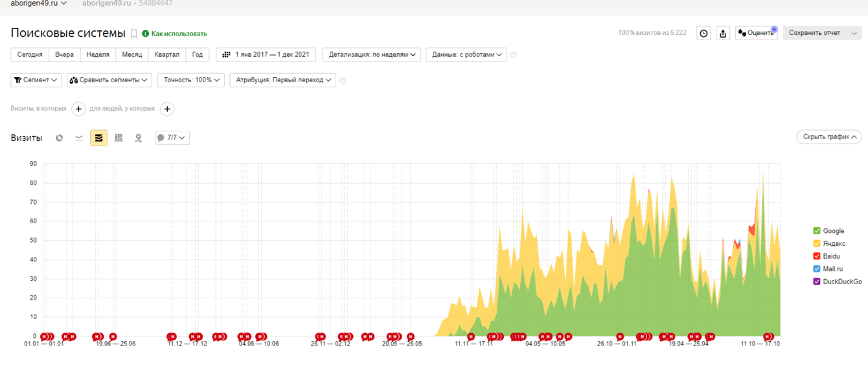Screen dimensions: 868x365
Task: Open report schedule clock icon
Action: [x=703, y=33]
